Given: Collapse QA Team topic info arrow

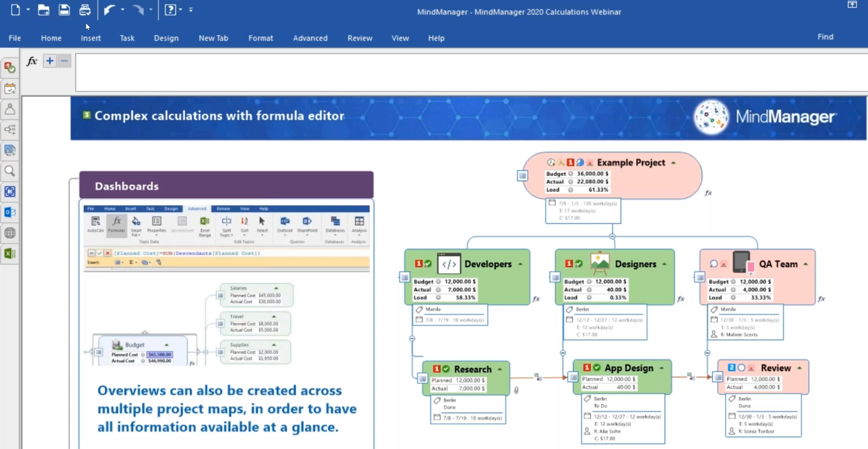Looking at the screenshot, I should tap(806, 264).
